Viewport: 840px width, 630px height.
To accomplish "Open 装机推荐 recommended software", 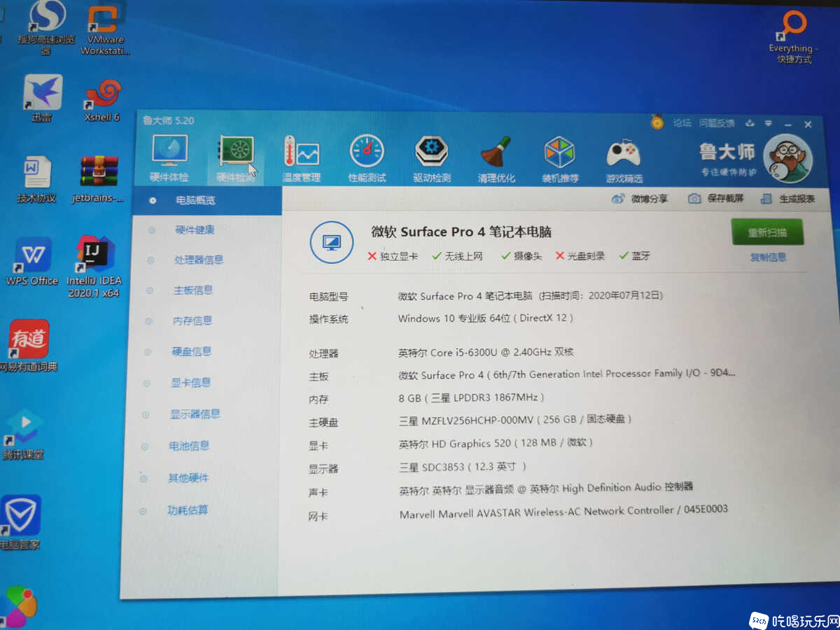I will tap(560, 160).
